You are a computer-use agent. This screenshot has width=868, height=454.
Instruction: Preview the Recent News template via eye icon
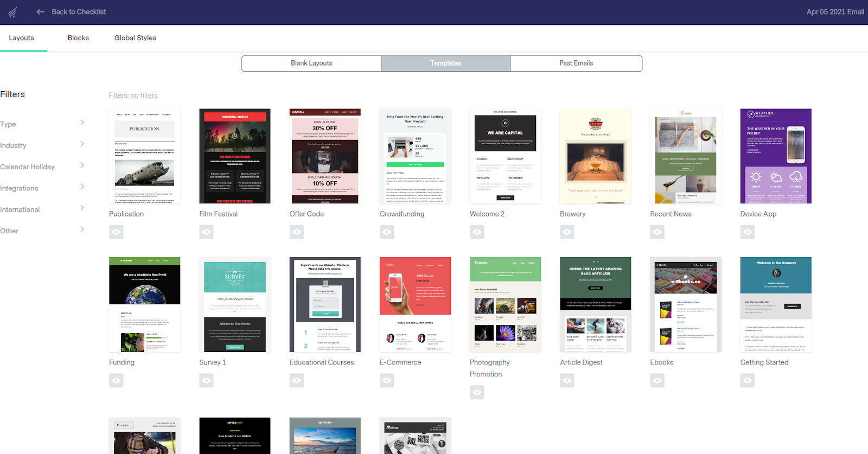tap(658, 232)
